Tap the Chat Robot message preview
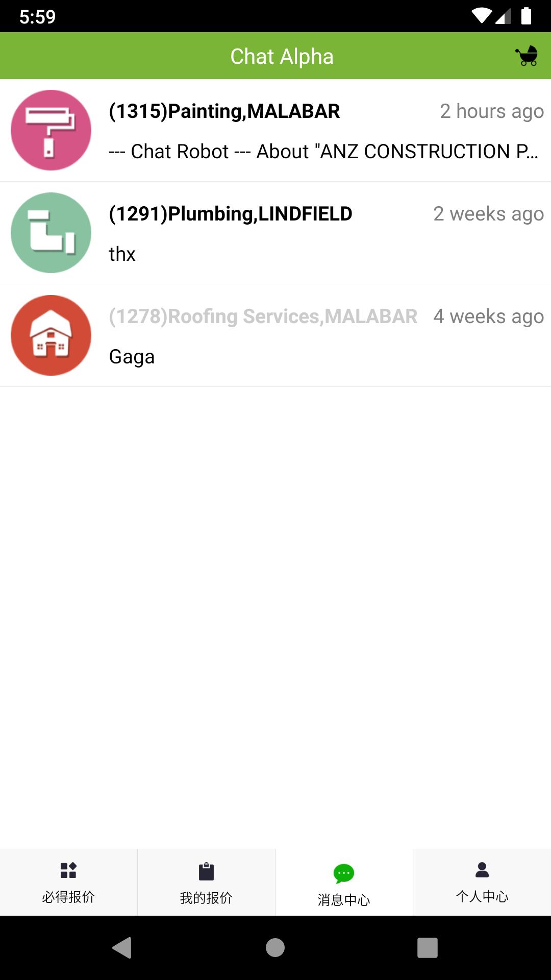This screenshot has width=551, height=980. pyautogui.click(x=323, y=152)
